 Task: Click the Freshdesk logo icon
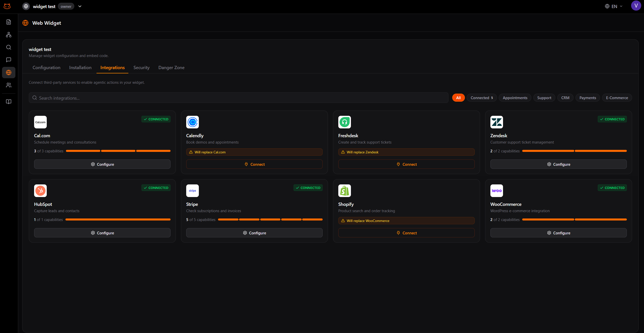click(x=345, y=122)
